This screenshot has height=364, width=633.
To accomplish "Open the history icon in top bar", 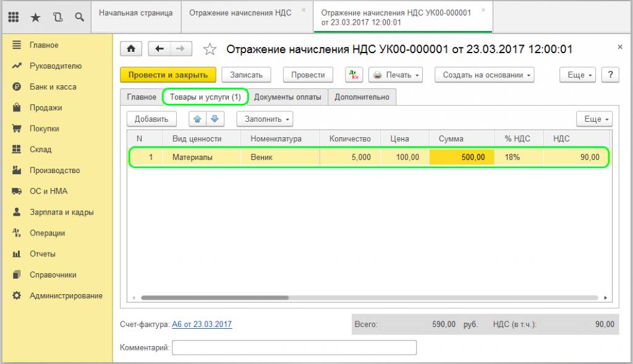I will [x=57, y=17].
